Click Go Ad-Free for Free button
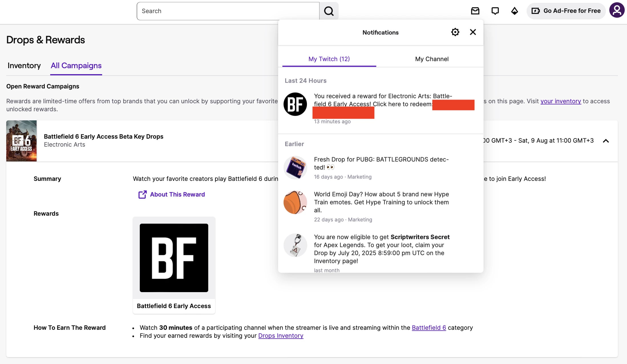Viewport: 627px width, 364px height. point(566,11)
